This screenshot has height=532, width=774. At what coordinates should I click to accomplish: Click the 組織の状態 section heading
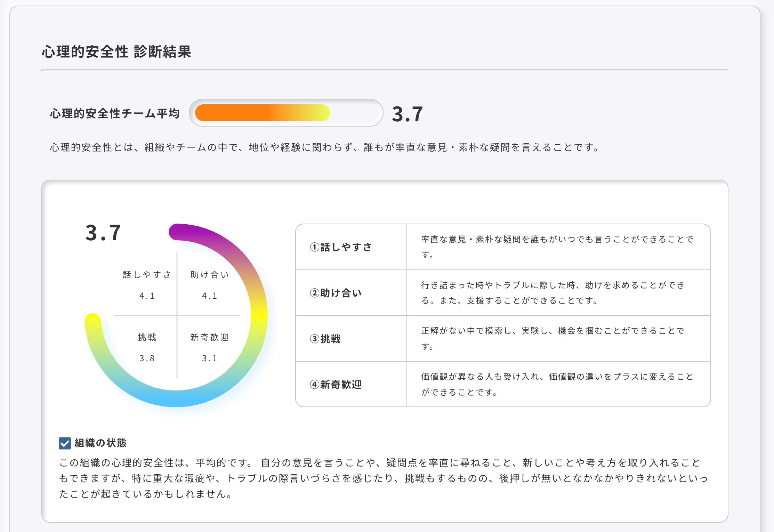(100, 443)
